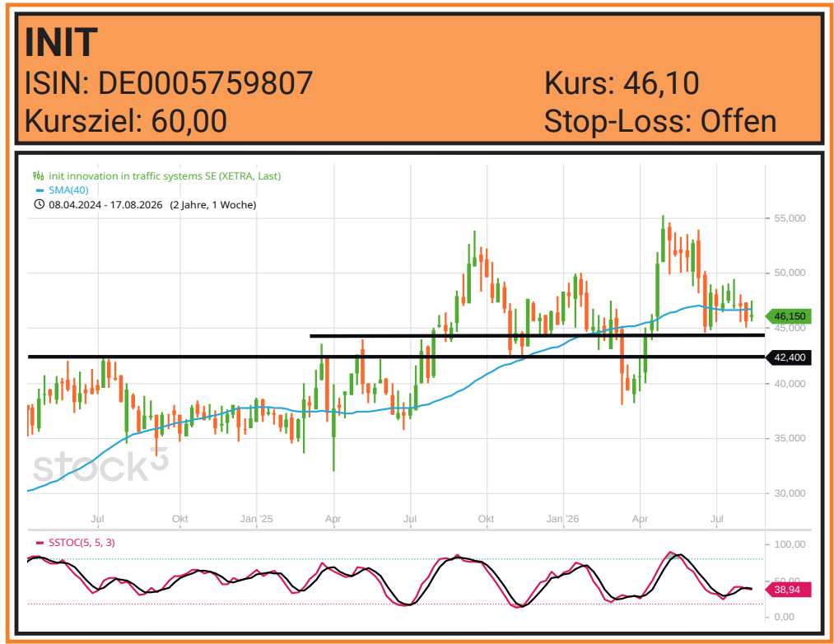Select the lower 42,400 horizontal support line
The height and width of the screenshot is (644, 834).
coord(396,357)
